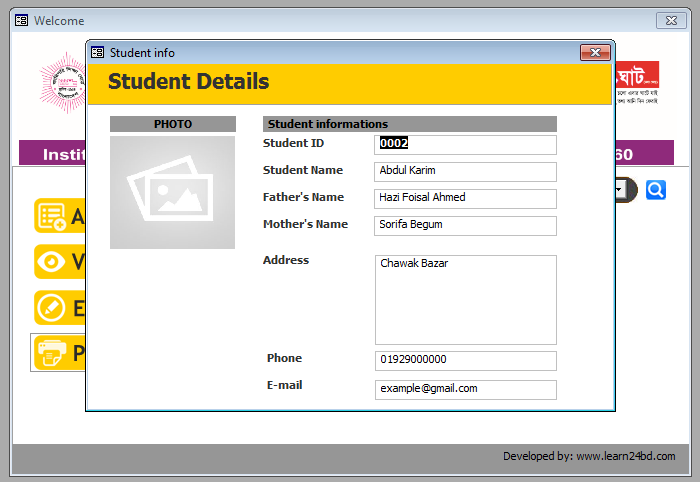Click the Student ID label
The image size is (700, 482).
tap(293, 143)
